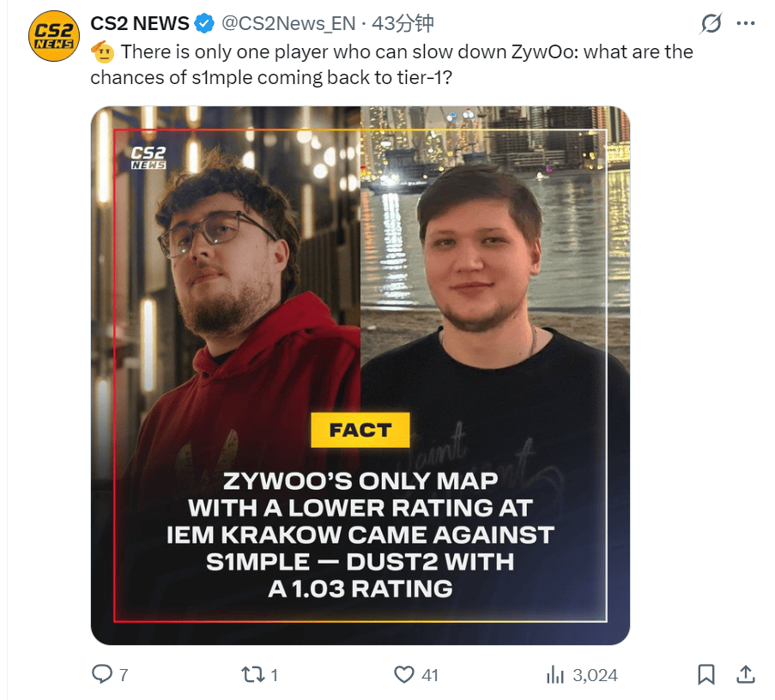The height and width of the screenshot is (700, 775).
Task: Bookmark this post
Action: 706,674
